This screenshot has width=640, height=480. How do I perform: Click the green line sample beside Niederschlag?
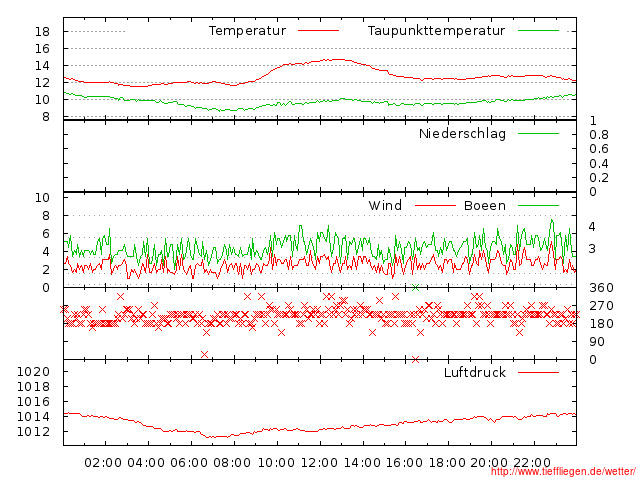click(x=538, y=133)
